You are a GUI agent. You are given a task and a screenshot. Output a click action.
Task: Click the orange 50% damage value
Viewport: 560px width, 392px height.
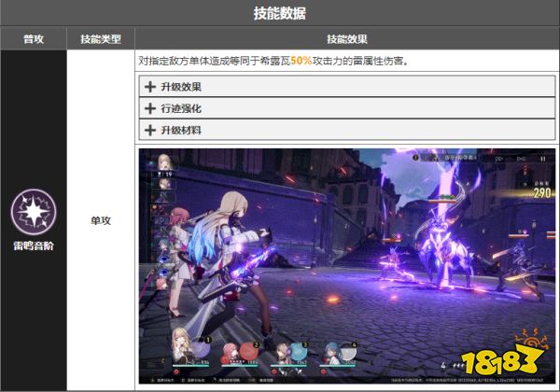[x=300, y=61]
